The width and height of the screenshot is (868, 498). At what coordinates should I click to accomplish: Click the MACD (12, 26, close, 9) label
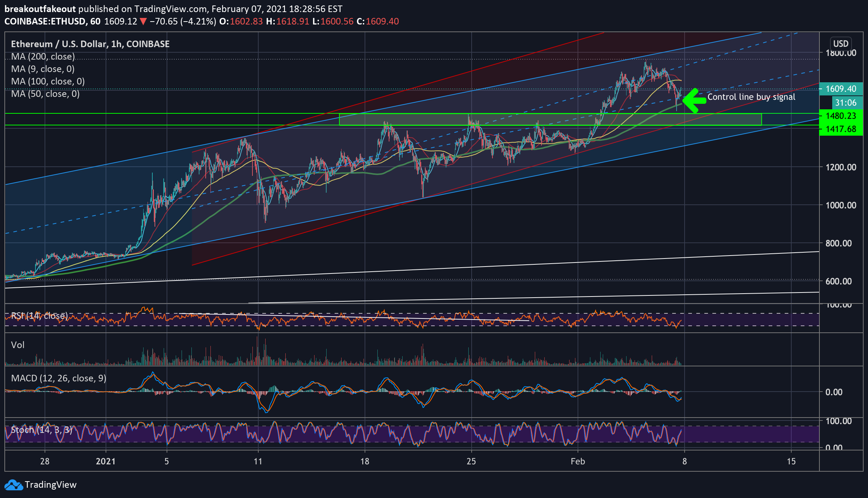pos(59,378)
